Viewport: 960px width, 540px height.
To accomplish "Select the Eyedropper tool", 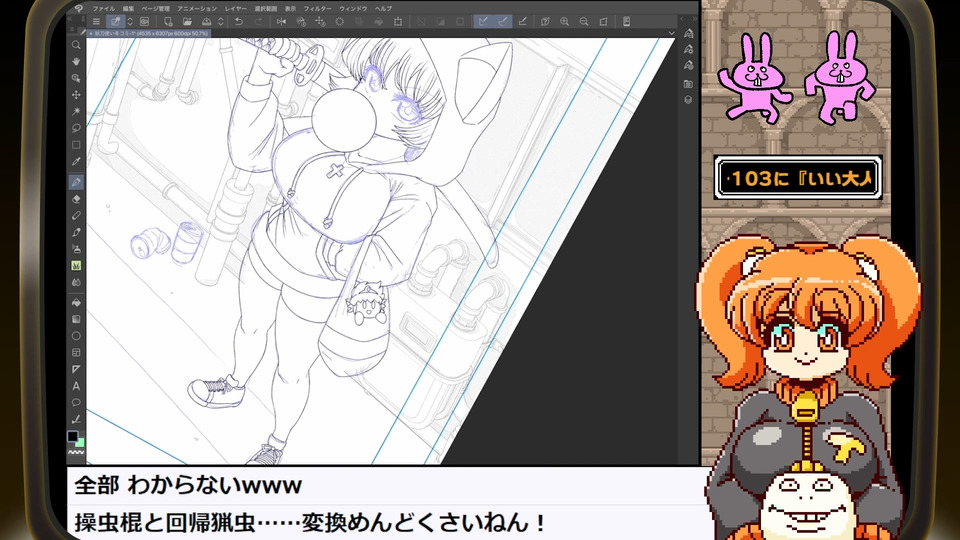I will pos(76,162).
